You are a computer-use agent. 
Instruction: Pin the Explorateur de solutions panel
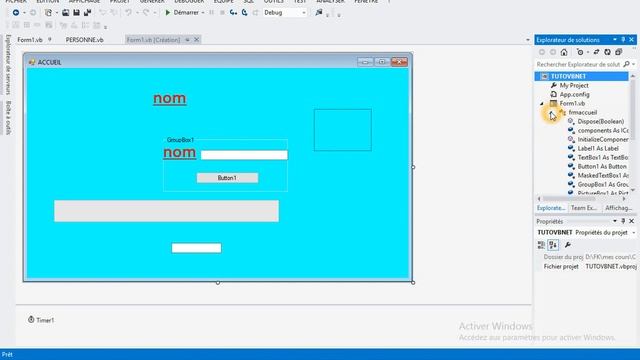623,40
